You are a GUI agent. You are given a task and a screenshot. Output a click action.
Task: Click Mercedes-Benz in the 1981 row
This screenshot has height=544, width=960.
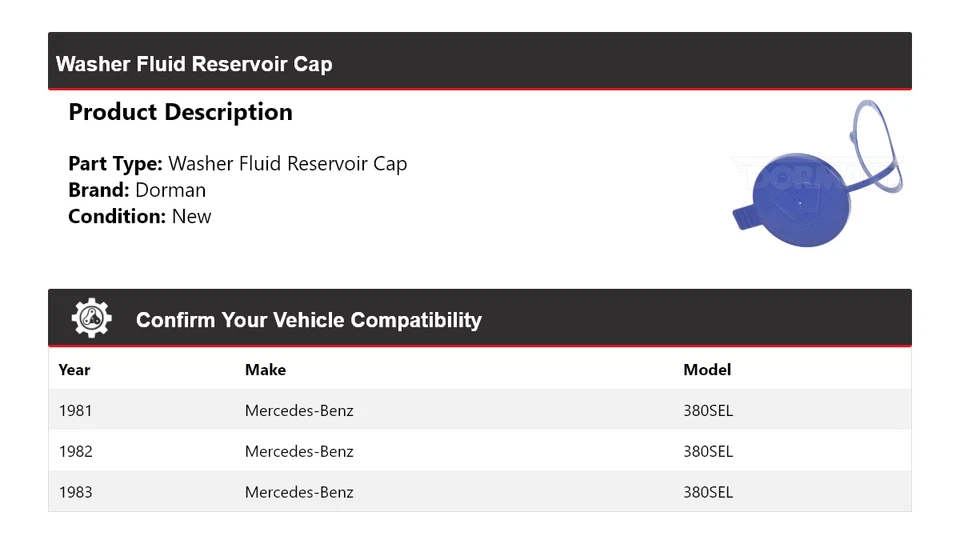tap(299, 411)
